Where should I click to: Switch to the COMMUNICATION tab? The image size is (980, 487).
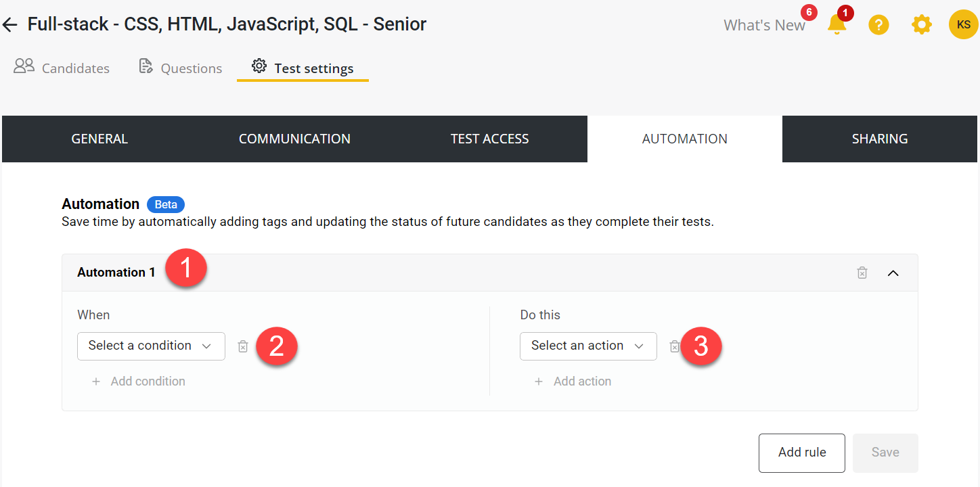click(294, 139)
